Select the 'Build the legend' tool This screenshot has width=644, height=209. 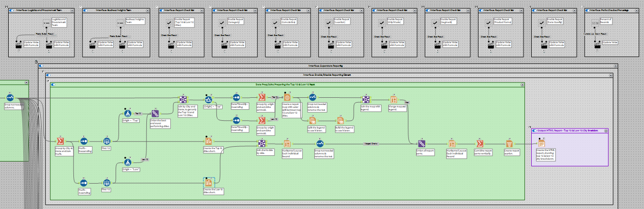[340, 120]
